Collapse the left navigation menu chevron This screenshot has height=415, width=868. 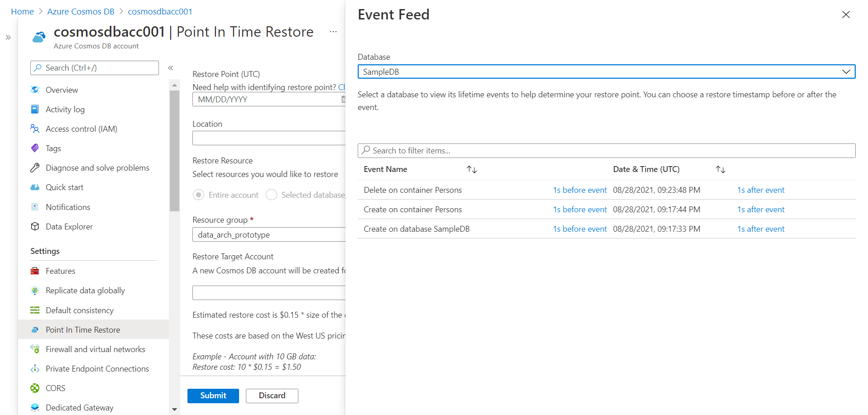(x=171, y=68)
